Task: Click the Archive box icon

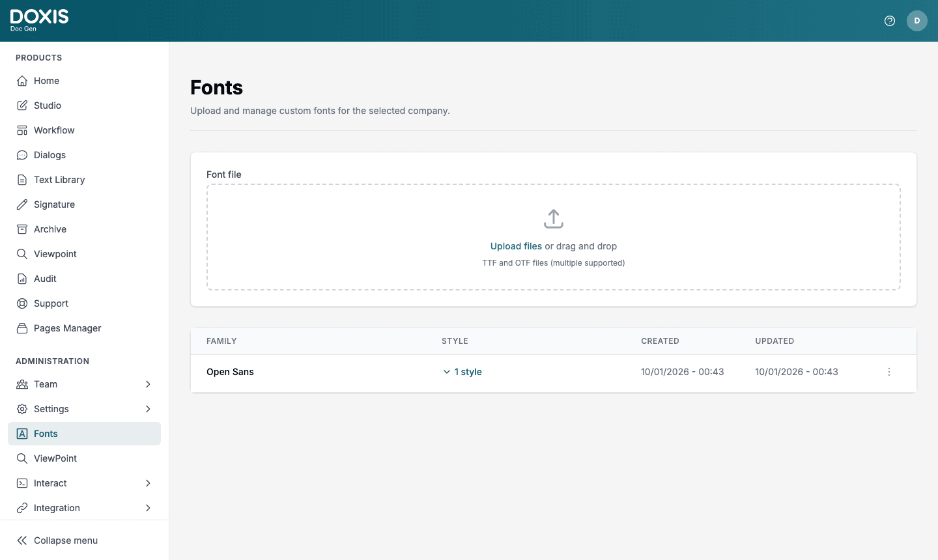Action: (x=22, y=229)
